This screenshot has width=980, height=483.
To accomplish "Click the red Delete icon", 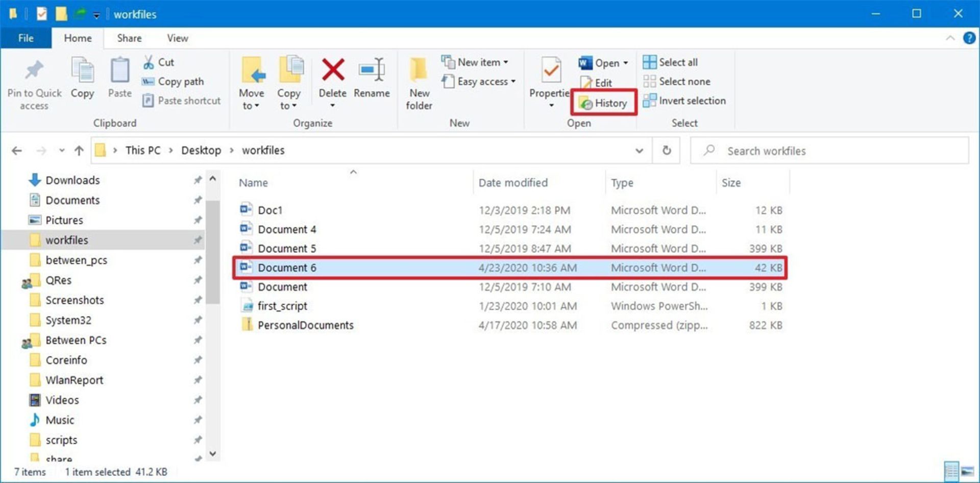I will coord(332,70).
